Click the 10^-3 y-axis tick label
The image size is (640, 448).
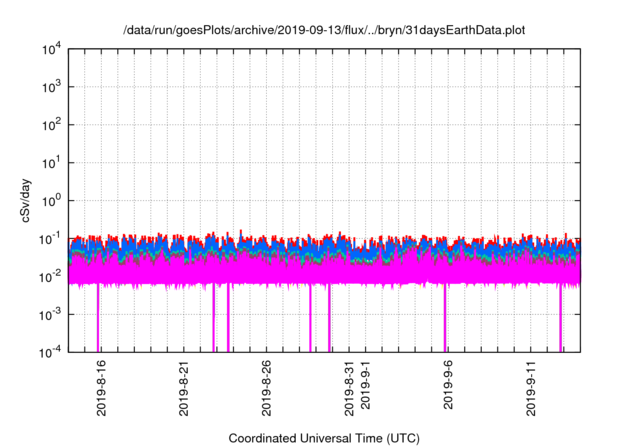coord(50,315)
